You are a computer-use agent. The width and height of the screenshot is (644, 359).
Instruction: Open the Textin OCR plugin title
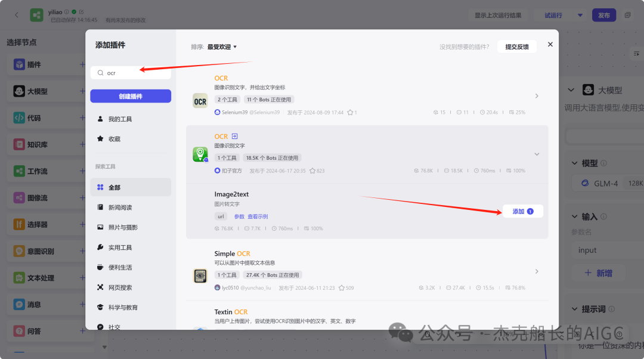point(231,312)
